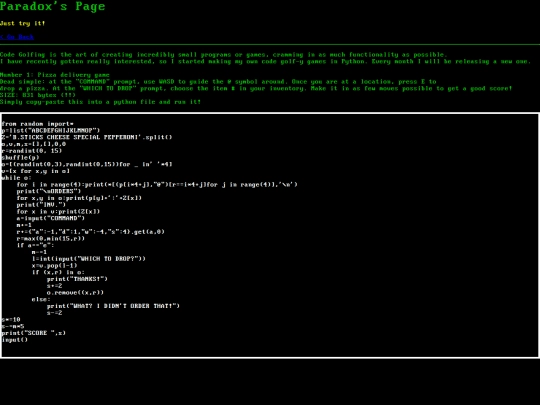Screen dimensions: 540x405
Task: Click the "SIZE: 831 bytes (!!)" line
Action: (38, 95)
